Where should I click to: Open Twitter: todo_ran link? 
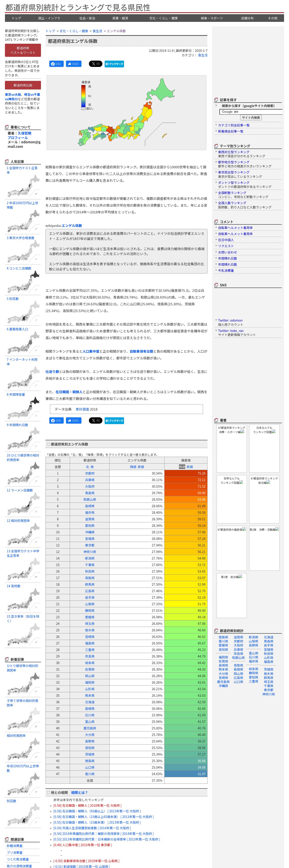tap(230, 331)
